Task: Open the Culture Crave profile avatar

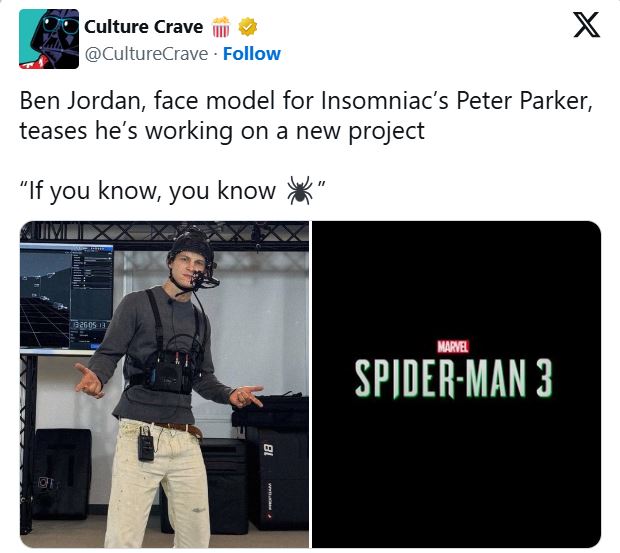Action: click(x=49, y=39)
